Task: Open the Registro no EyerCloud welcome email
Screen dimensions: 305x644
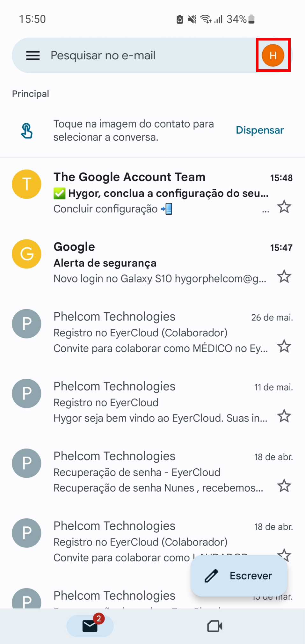Action: pos(159,403)
